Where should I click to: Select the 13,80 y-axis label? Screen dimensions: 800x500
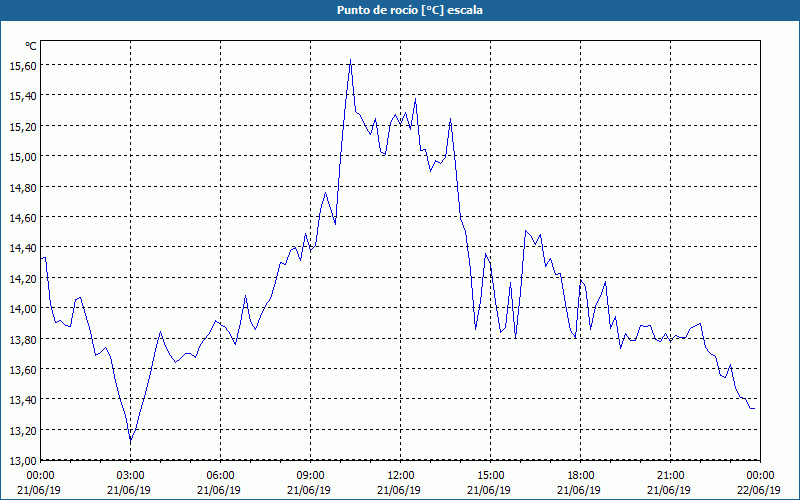click(23, 339)
